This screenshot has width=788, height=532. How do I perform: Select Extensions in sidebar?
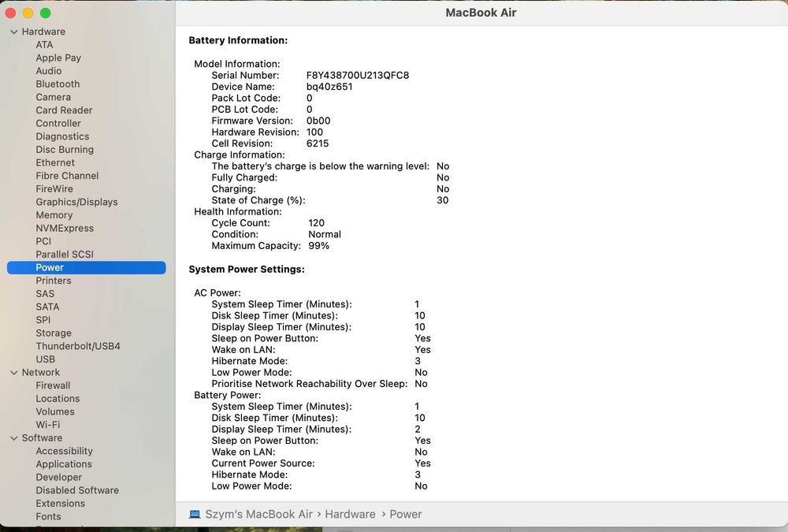(61, 504)
